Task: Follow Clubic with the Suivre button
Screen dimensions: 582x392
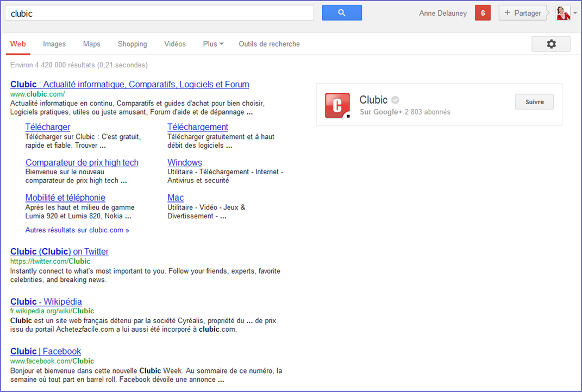Action: coord(535,102)
